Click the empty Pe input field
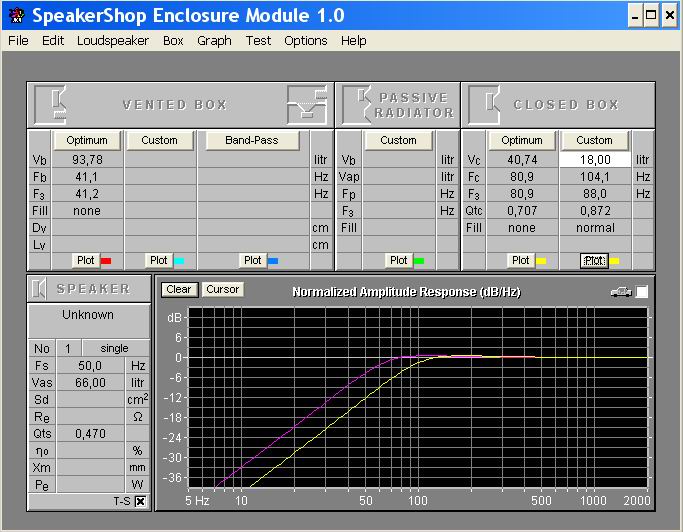 click(90, 485)
